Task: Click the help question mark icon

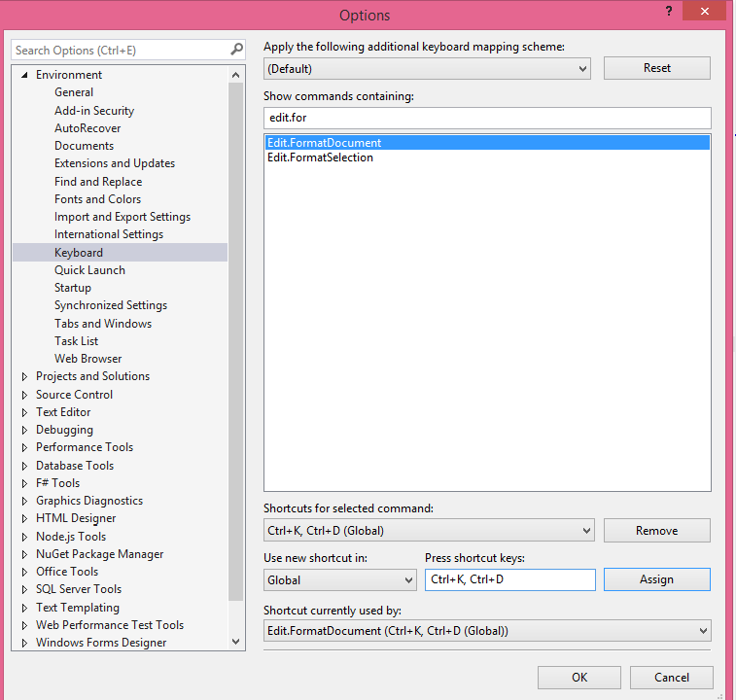Action: [x=669, y=11]
